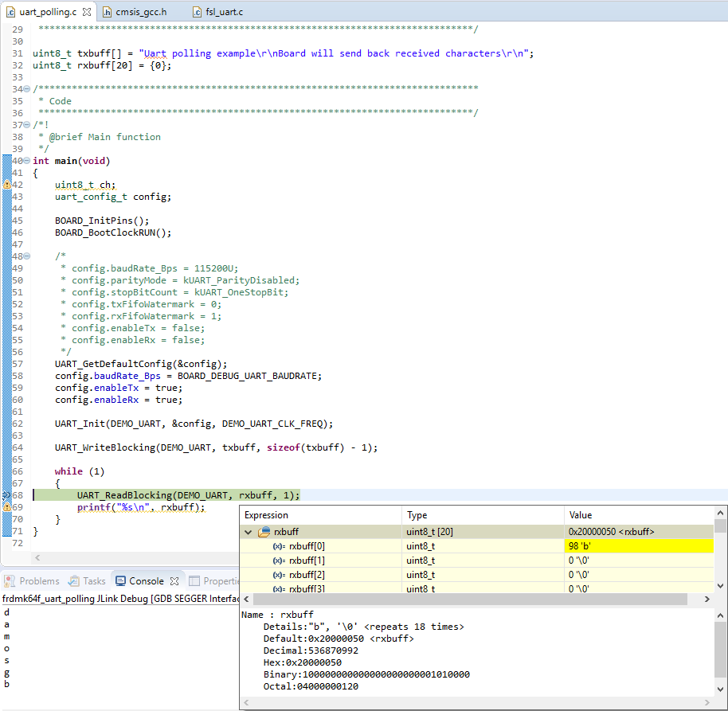This screenshot has width=728, height=711.
Task: Switch to the uart_polling.c editor tab
Action: (48, 12)
